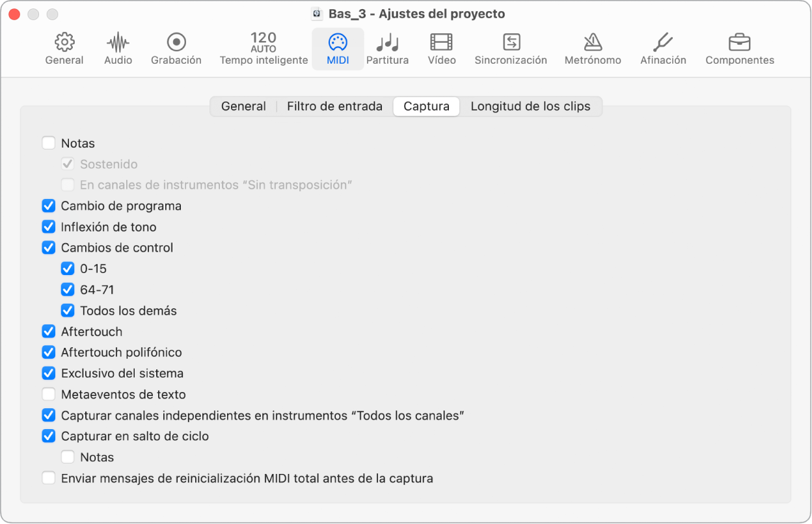Uncheck Cambio de programa

(49, 206)
